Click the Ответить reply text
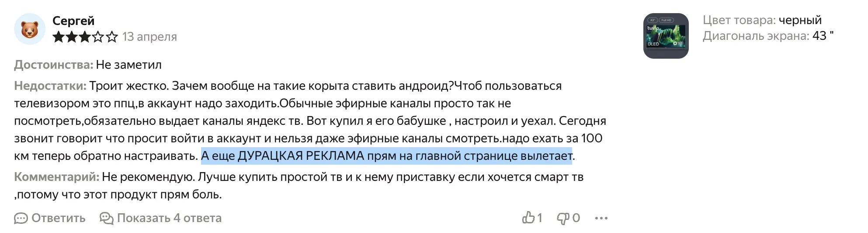The height and width of the screenshot is (233, 868). pos(59,218)
